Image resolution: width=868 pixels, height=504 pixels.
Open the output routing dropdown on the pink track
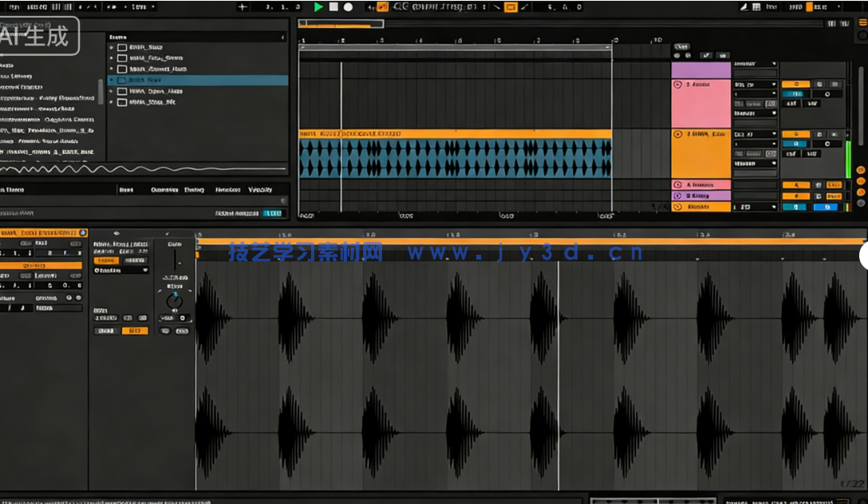(755, 113)
